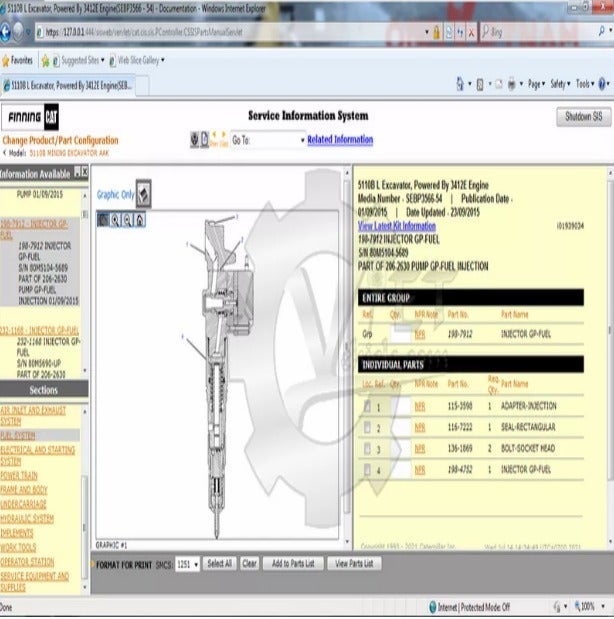Viewport: 614px width, 619px height.
Task: Open the SMCS 1251 dropdown
Action: pyautogui.click(x=187, y=564)
